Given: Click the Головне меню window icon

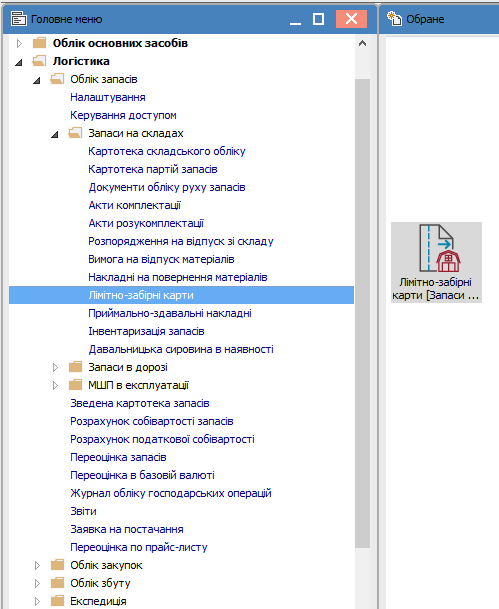Looking at the screenshot, I should (x=18, y=19).
